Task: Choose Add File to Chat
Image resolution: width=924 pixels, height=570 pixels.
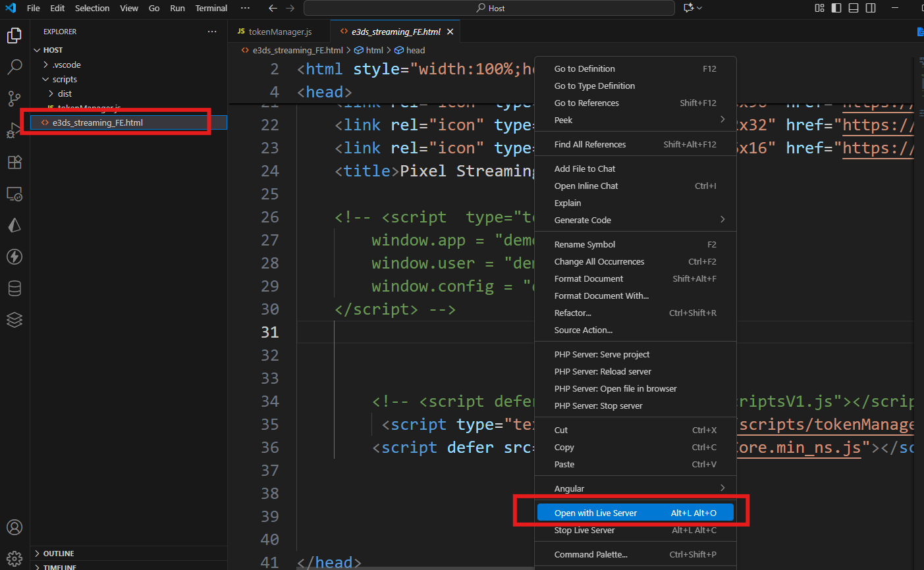Action: click(x=635, y=168)
